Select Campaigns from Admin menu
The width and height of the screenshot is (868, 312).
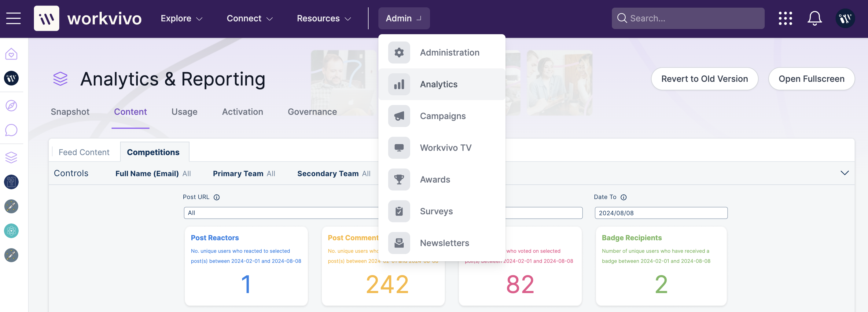pos(442,116)
